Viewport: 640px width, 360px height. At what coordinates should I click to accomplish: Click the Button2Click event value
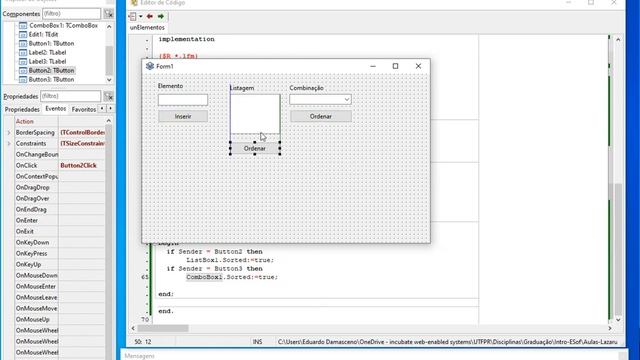point(78,165)
